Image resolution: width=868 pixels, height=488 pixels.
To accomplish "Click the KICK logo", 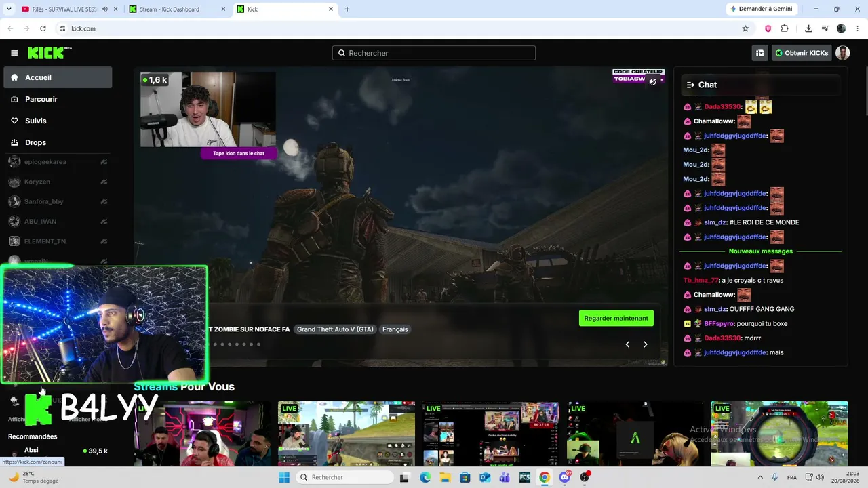I will (50, 53).
